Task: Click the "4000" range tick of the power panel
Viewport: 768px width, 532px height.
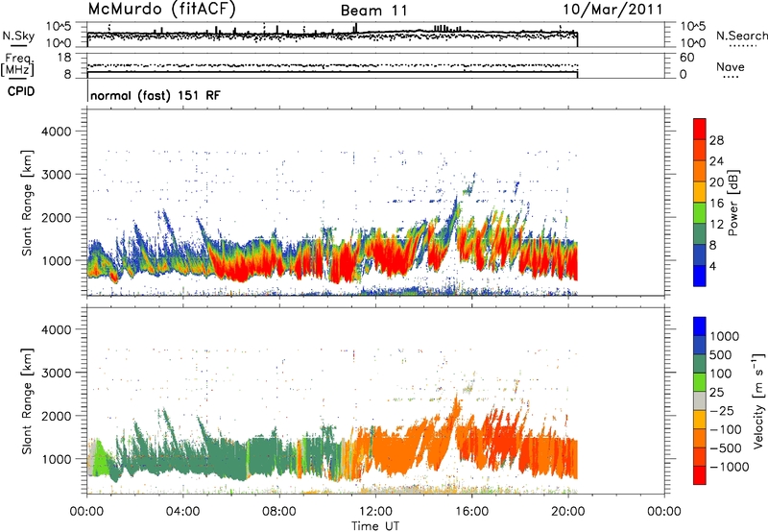Action: 57,132
